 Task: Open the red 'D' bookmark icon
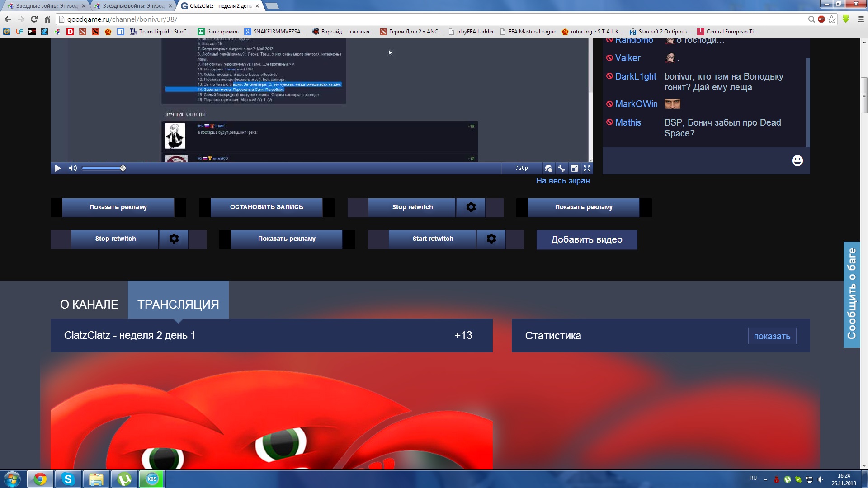pos(70,32)
